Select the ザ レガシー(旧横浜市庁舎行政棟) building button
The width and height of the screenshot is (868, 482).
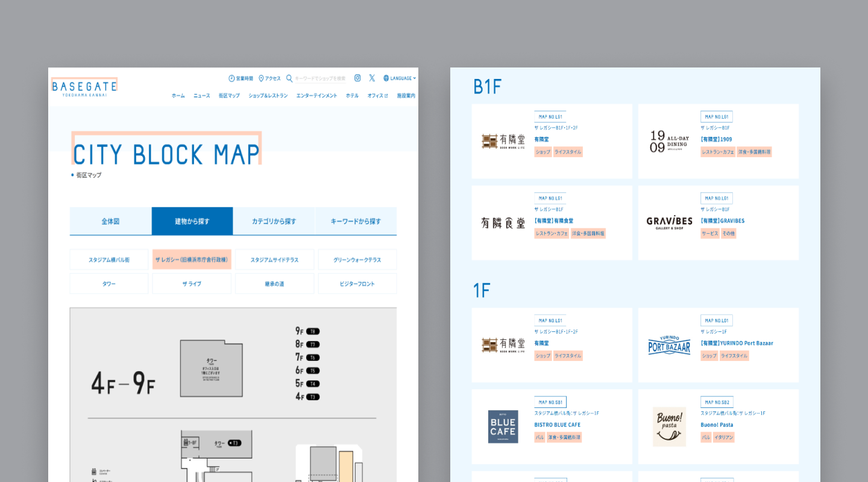pyautogui.click(x=192, y=260)
